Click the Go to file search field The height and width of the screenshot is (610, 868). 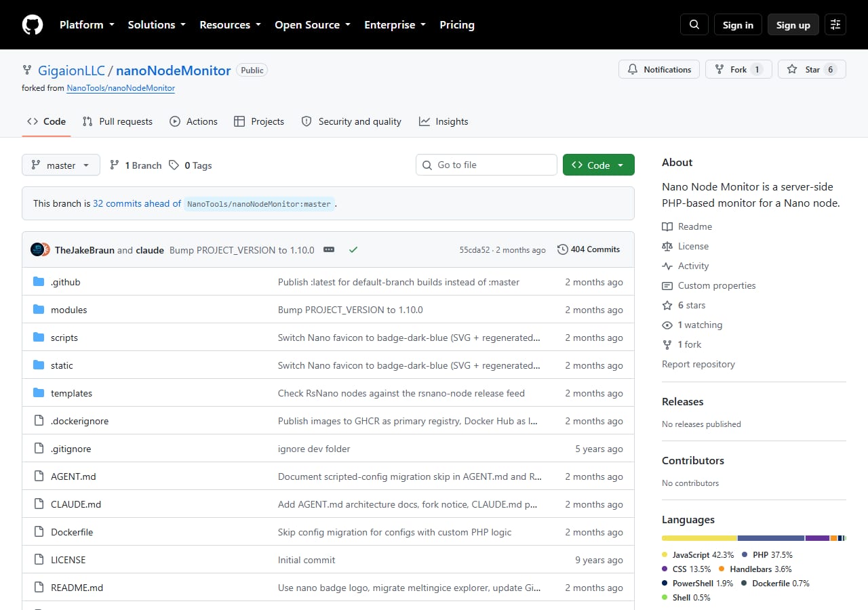click(x=486, y=165)
